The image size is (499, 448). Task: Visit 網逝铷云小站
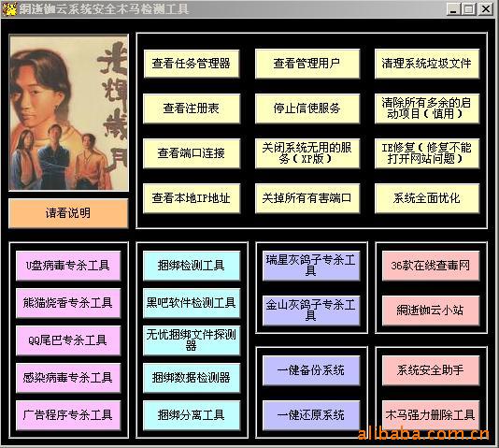431,311
